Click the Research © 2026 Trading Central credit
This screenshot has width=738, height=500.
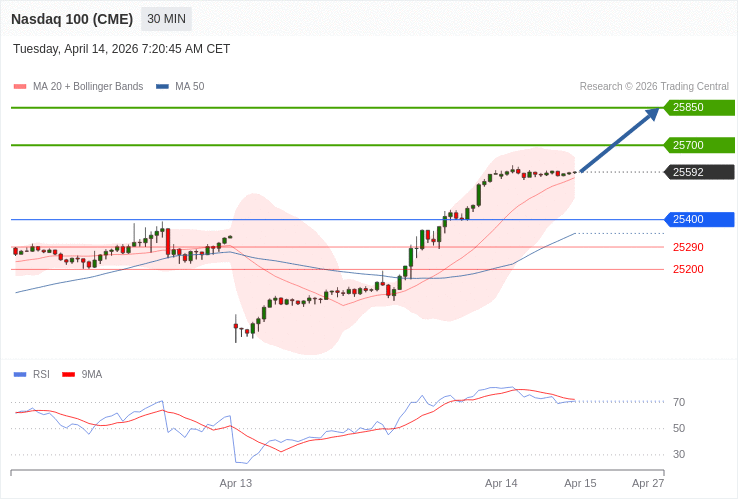654,87
